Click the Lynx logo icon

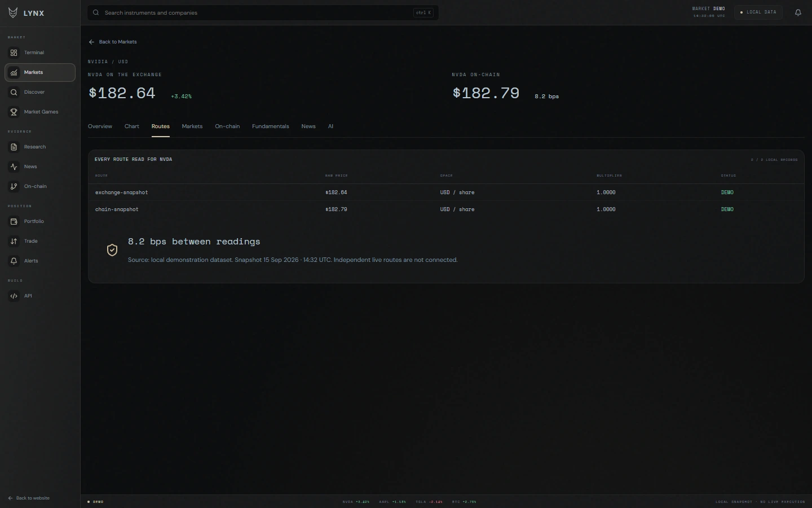13,13
